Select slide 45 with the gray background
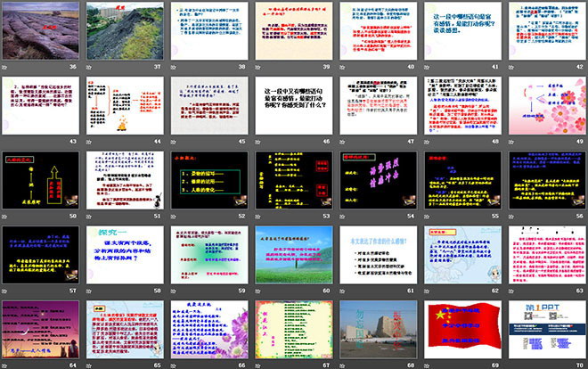The image size is (588, 369). 209,105
